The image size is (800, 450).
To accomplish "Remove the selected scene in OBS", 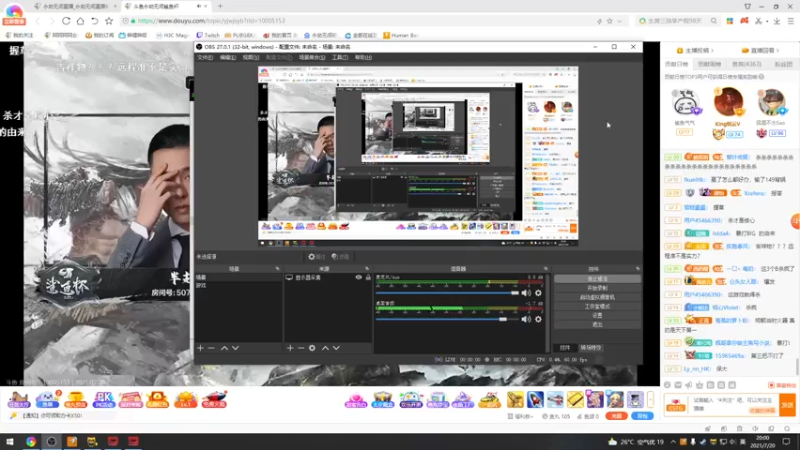I will tap(211, 348).
